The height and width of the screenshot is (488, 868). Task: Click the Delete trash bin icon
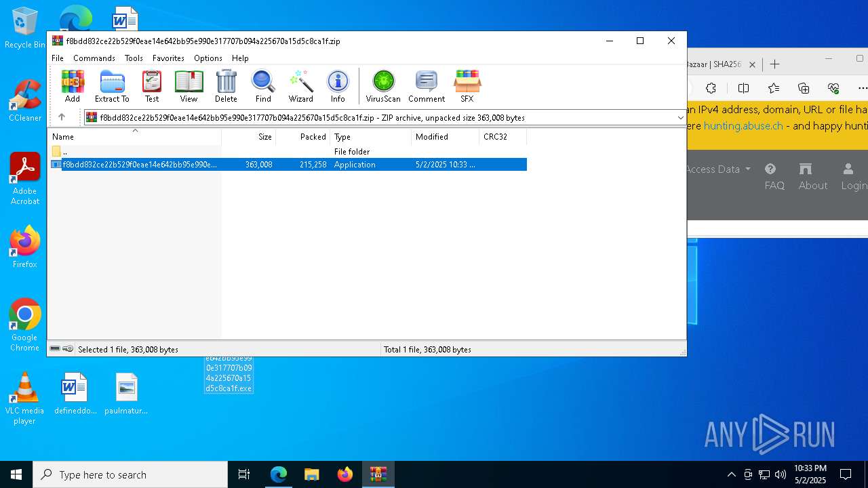pos(226,86)
